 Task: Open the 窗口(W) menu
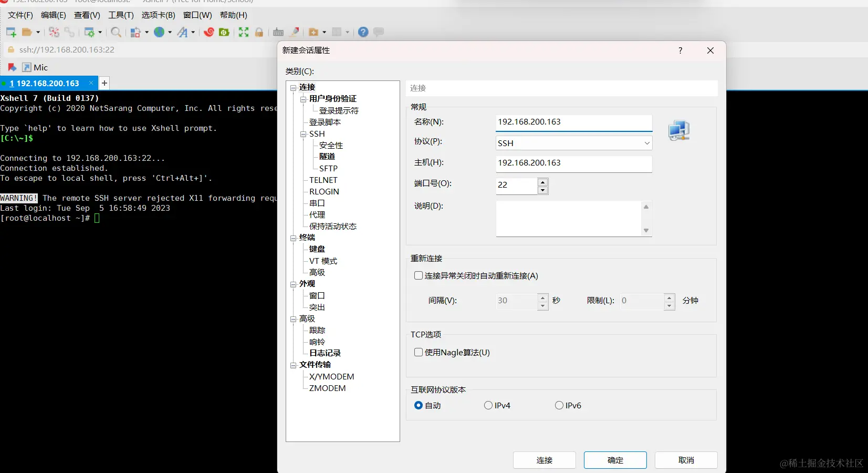tap(197, 15)
